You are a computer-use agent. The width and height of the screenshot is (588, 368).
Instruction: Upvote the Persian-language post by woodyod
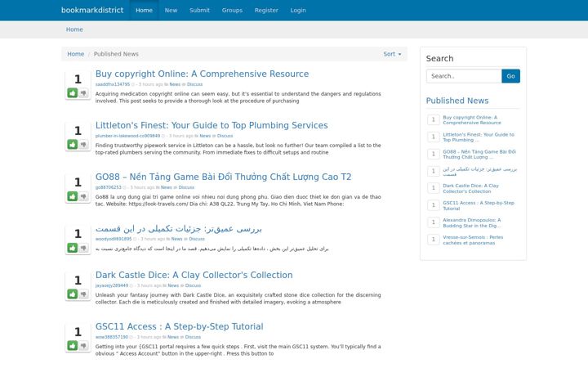pyautogui.click(x=73, y=248)
